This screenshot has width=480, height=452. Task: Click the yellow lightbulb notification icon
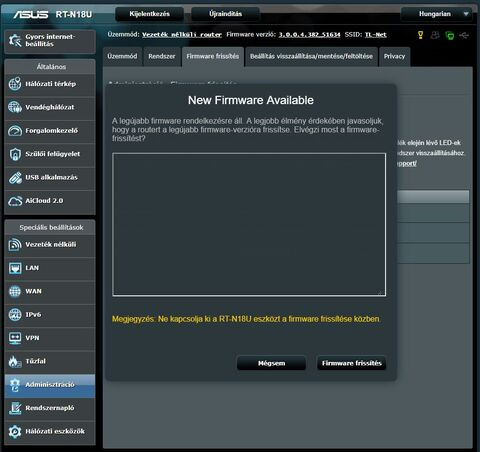tap(420, 35)
